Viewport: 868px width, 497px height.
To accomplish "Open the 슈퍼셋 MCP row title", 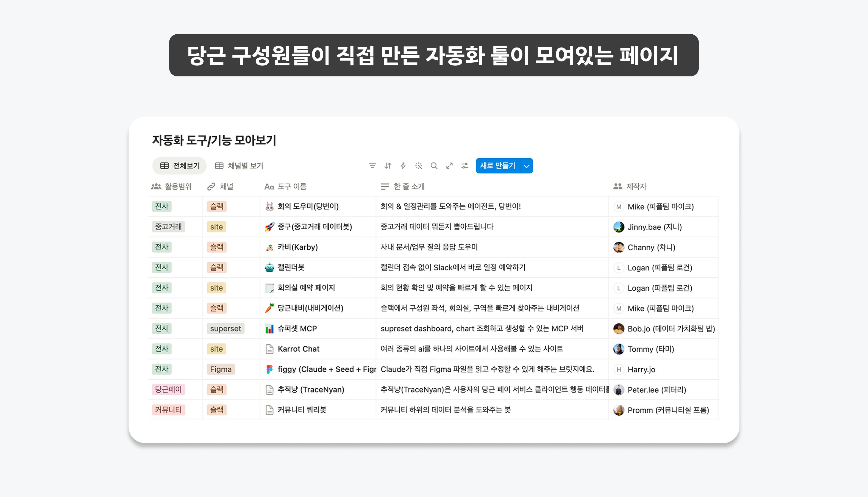I will point(297,329).
